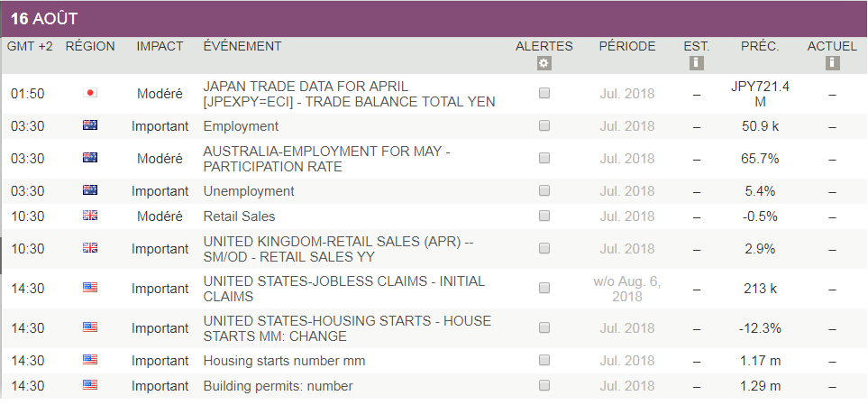Click the info icon under ACTUEL
Image resolution: width=868 pixels, height=405 pixels.
point(832,63)
